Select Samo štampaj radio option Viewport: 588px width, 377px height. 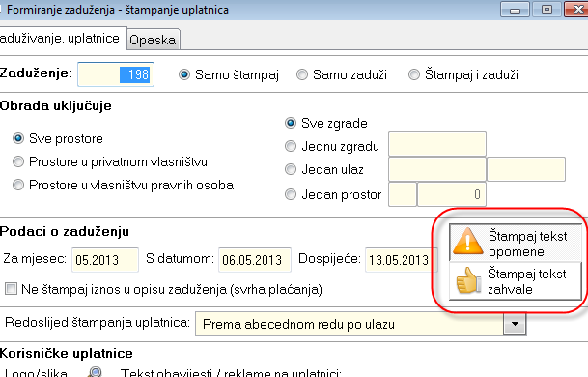point(184,74)
